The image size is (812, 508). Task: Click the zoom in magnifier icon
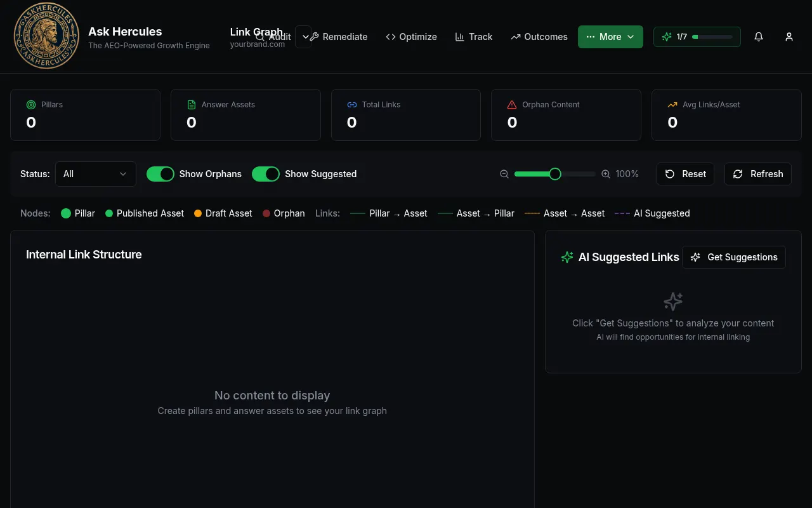pos(606,174)
